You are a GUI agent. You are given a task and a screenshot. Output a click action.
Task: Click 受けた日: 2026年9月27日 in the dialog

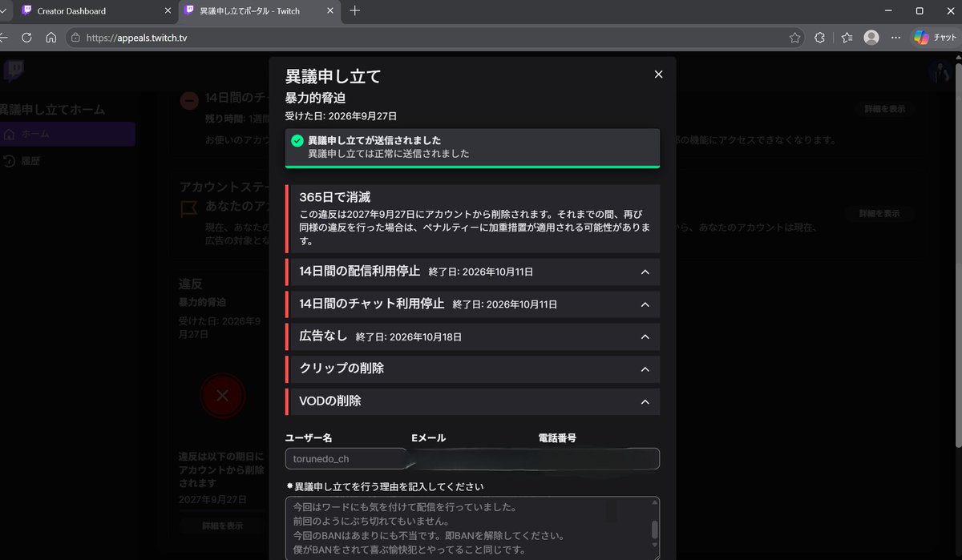point(341,117)
